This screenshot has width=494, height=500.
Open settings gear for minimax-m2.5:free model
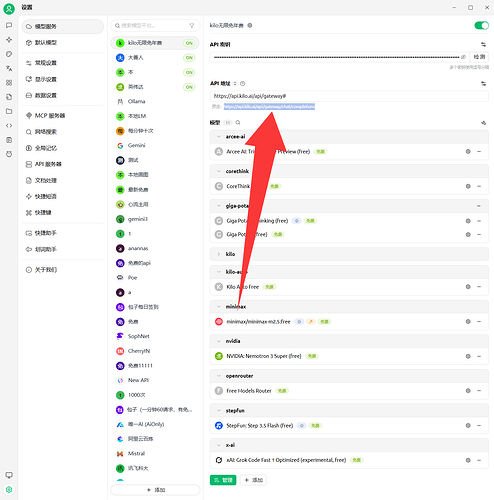coord(468,322)
